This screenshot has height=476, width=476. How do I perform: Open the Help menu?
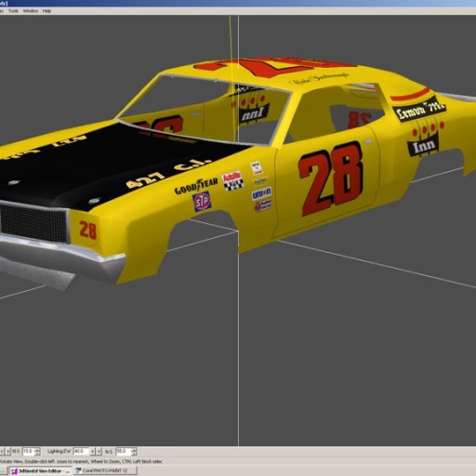tap(46, 11)
